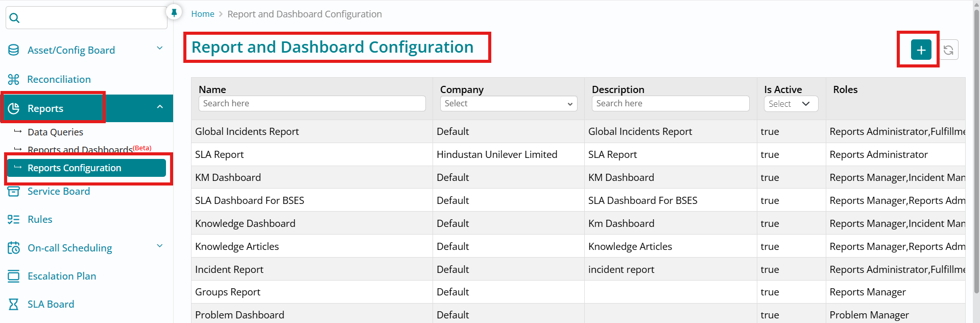Image resolution: width=980 pixels, height=323 pixels.
Task: Select Reports Configuration menu item
Action: click(75, 168)
